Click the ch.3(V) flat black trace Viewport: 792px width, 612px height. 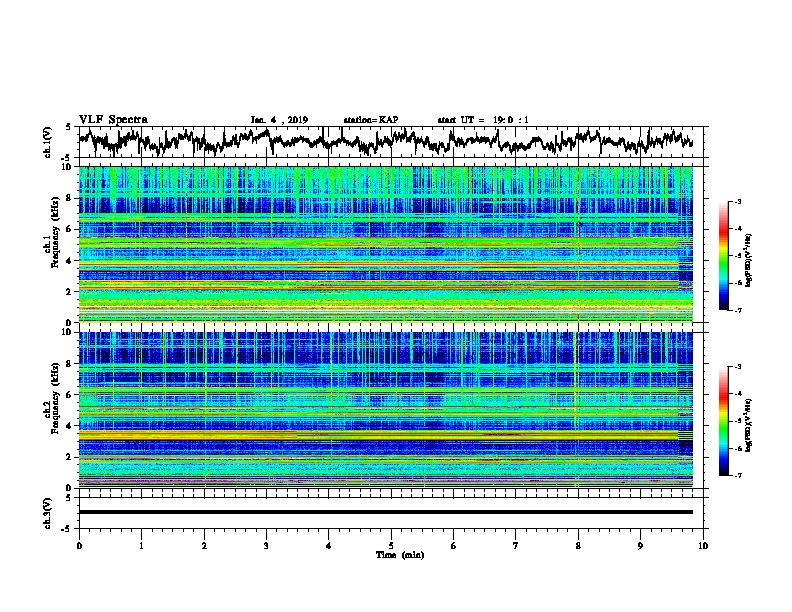coord(386,512)
